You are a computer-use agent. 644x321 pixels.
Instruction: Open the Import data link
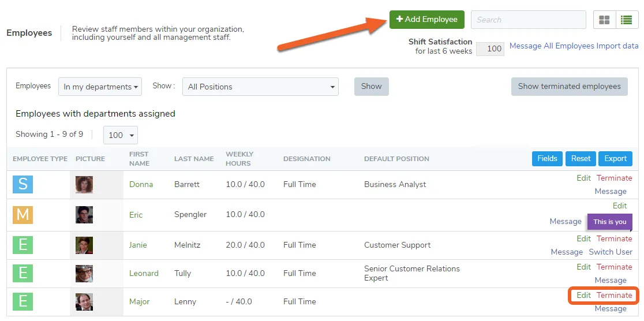[617, 46]
